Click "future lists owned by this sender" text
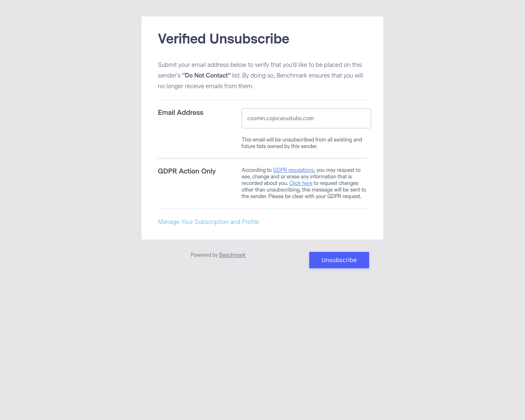 point(279,146)
